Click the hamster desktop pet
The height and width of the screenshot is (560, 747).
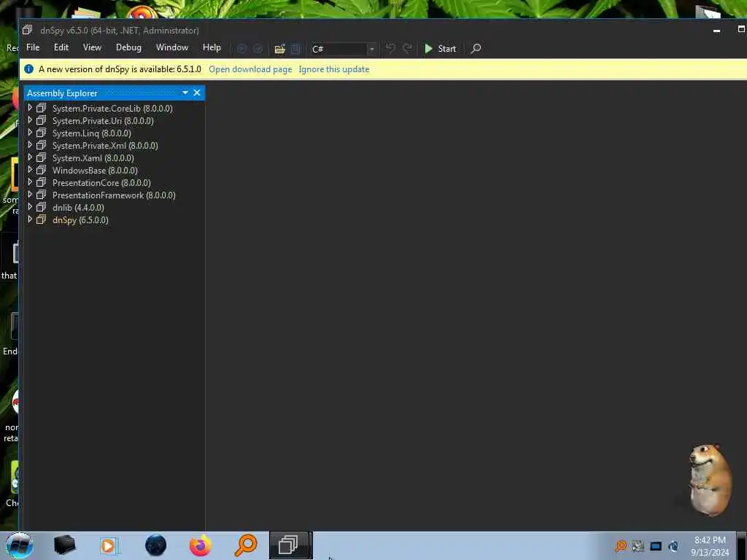click(710, 479)
